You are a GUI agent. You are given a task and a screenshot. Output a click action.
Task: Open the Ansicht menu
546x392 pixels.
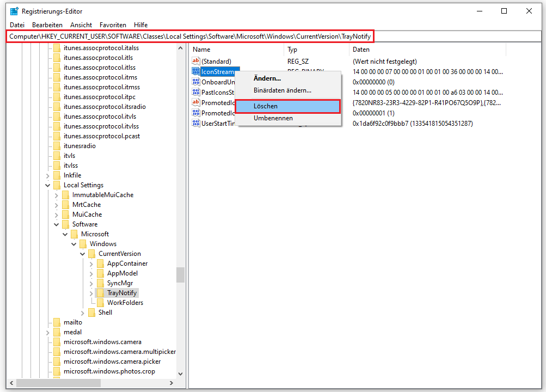pyautogui.click(x=81, y=24)
